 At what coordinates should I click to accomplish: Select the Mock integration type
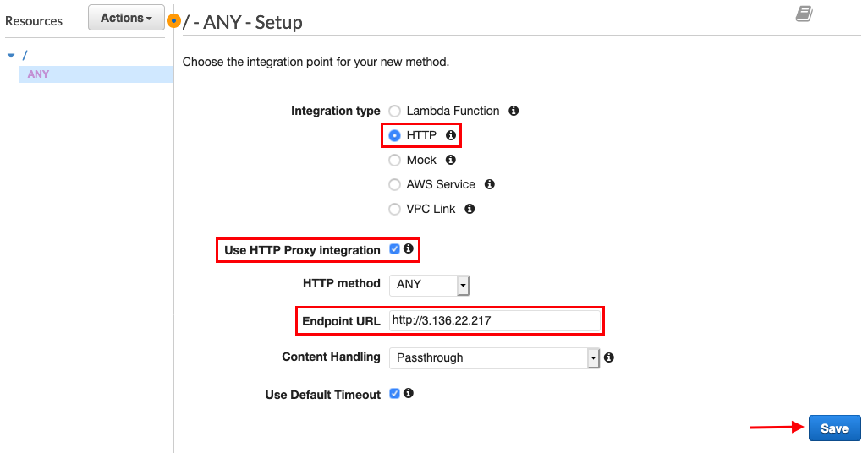click(394, 161)
